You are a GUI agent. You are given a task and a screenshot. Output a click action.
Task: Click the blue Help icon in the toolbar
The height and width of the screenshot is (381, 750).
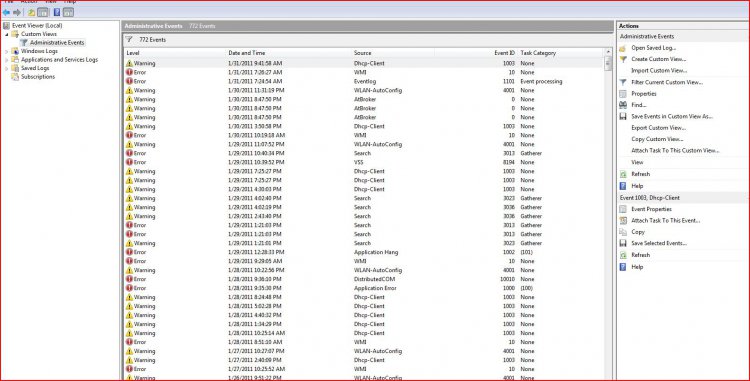pos(56,12)
